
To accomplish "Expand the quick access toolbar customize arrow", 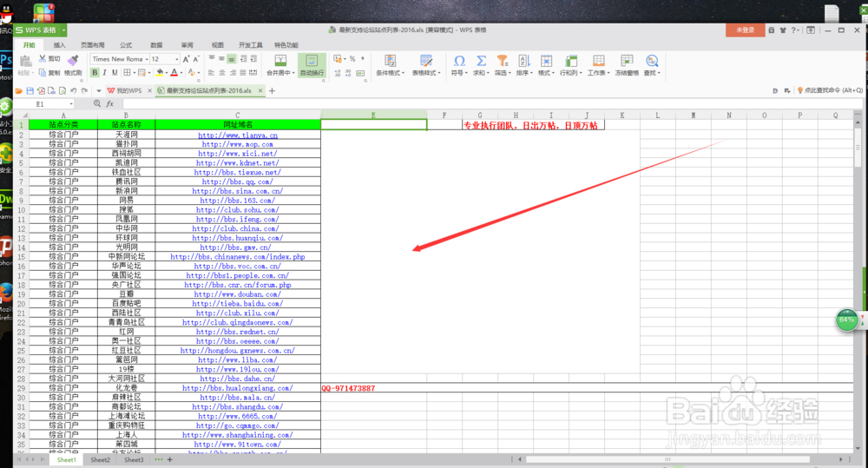I will pos(99,91).
